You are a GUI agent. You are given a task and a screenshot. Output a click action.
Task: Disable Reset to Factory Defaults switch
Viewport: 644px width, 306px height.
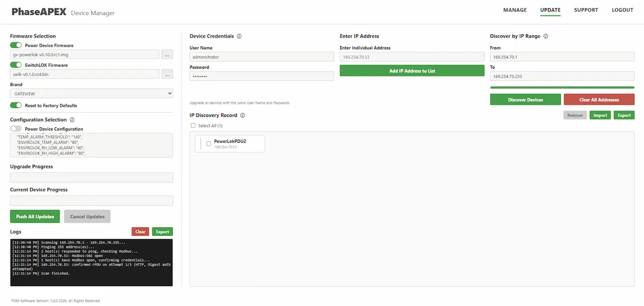[16, 106]
